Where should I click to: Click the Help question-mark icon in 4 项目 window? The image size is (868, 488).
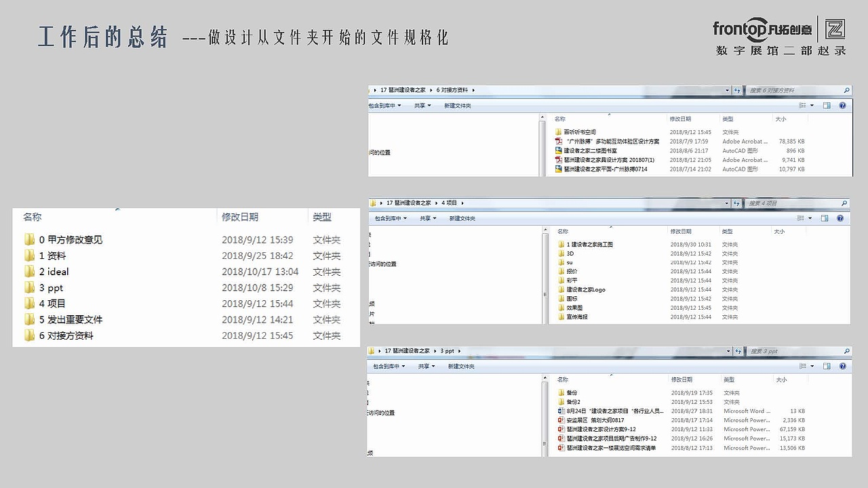pos(842,218)
